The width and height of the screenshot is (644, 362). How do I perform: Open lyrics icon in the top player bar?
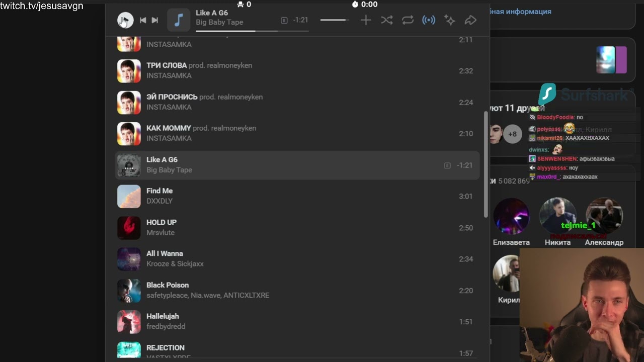click(x=284, y=20)
